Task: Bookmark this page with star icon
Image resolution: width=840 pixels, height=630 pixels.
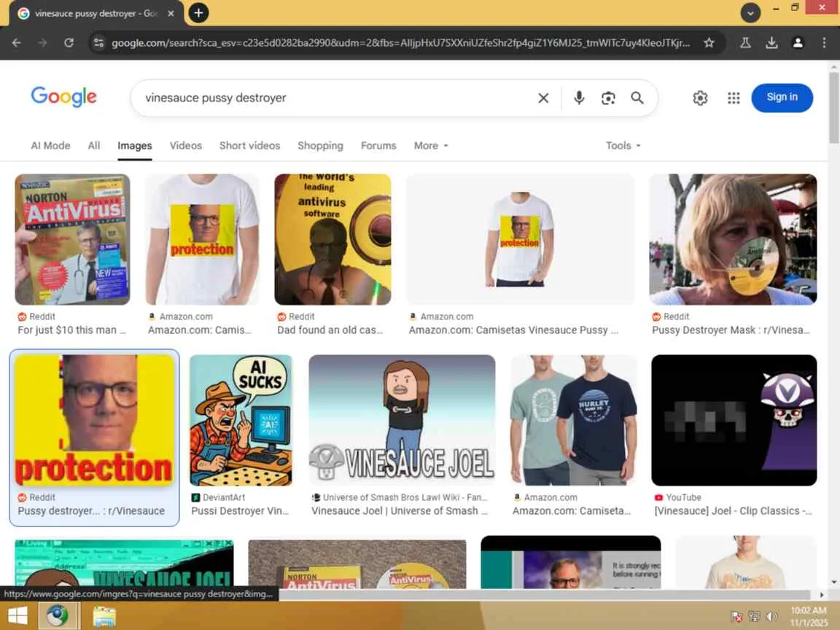Action: tap(709, 43)
